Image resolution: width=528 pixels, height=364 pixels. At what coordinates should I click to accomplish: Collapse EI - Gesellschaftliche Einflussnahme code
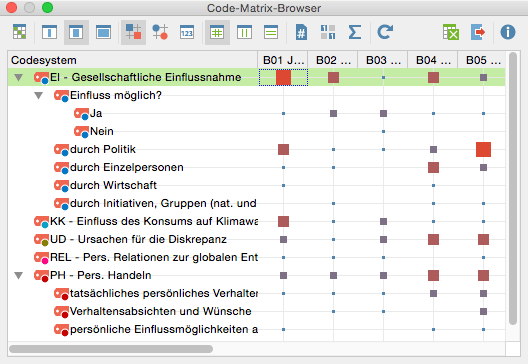[x=19, y=77]
